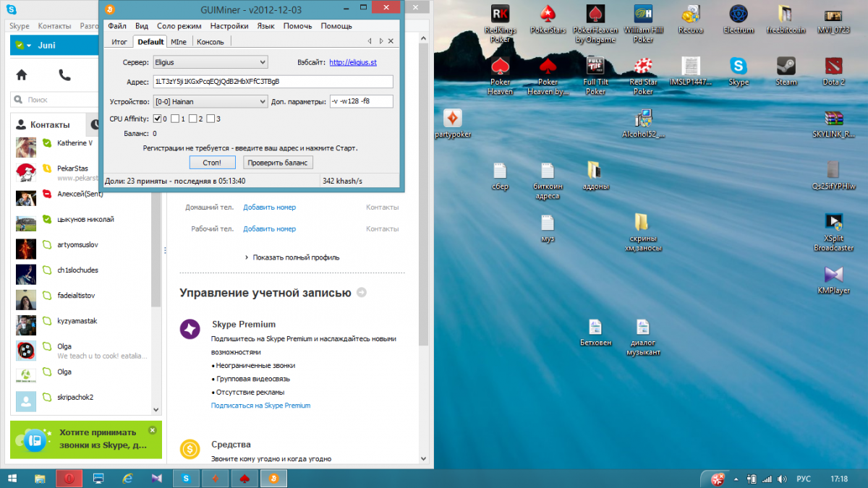
Task: Open the Устройство Hainan device dropdown
Action: click(x=210, y=101)
